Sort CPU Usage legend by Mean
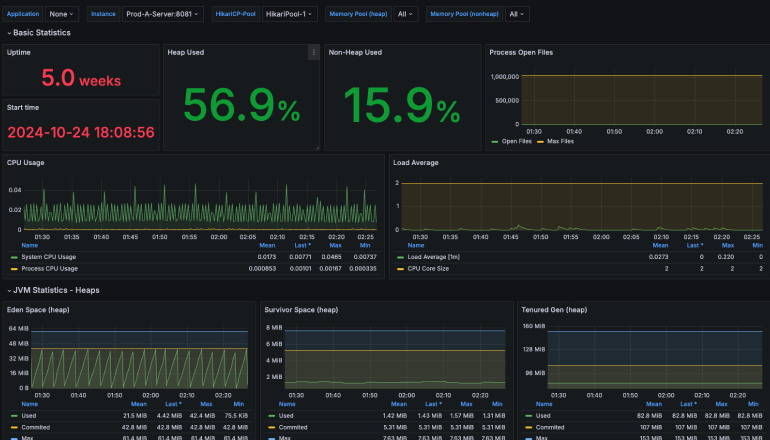770x440 pixels. (267, 246)
